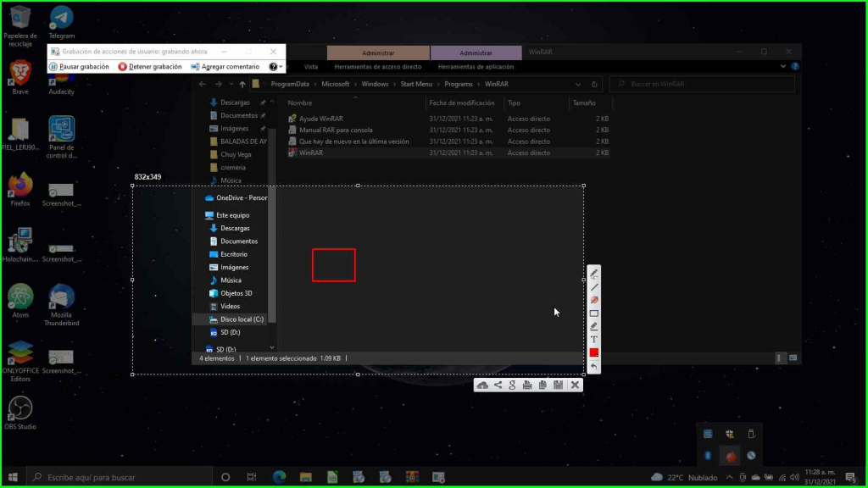Select the Lightshot pen drawing tool
Screen dimensions: 868x488
coord(594,274)
